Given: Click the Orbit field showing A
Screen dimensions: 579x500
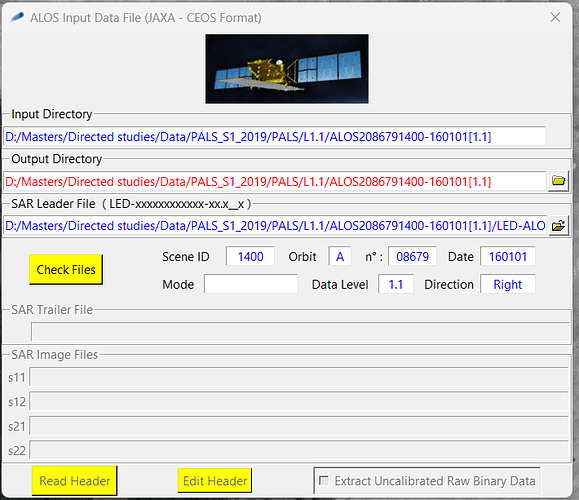Looking at the screenshot, I should [340, 256].
